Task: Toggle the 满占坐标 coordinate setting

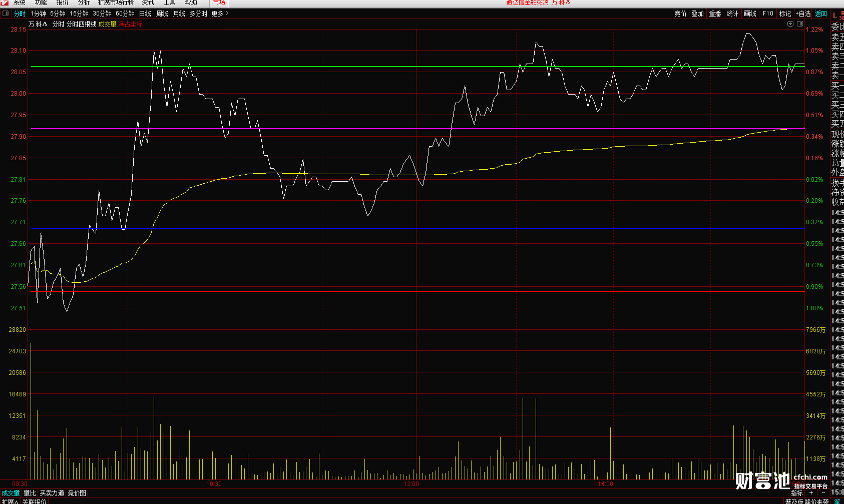Action: (x=130, y=24)
